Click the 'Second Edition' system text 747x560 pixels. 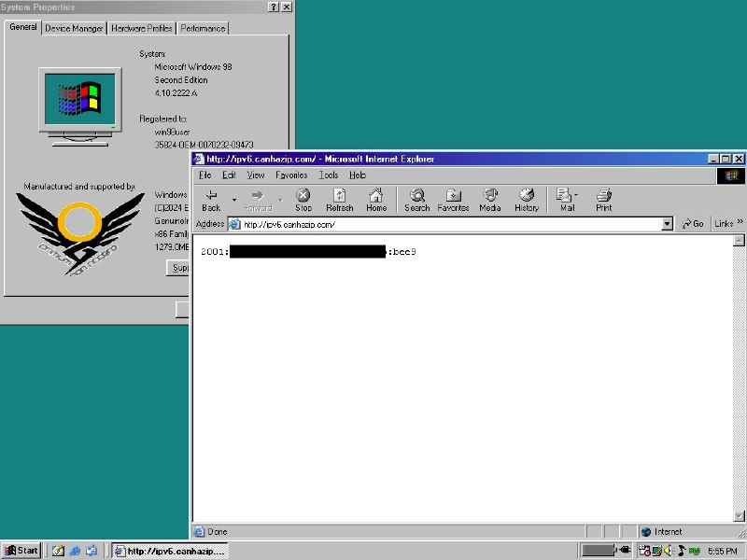181,80
